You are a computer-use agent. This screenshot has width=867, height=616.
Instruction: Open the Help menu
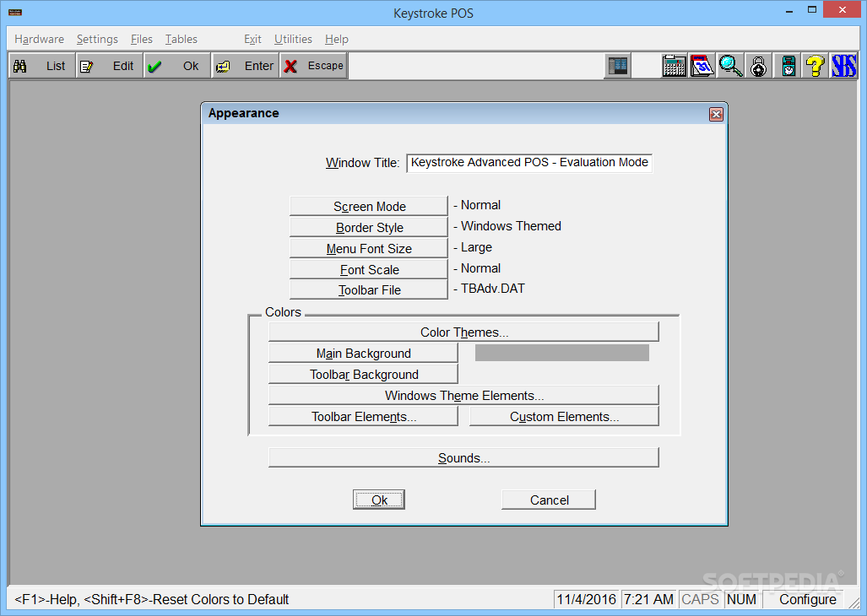coord(337,39)
